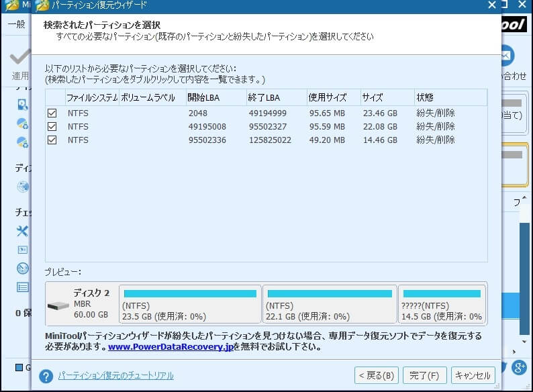Click the wrench tools icon in main sidebar
This screenshot has width=533, height=392.
pyautogui.click(x=22, y=231)
